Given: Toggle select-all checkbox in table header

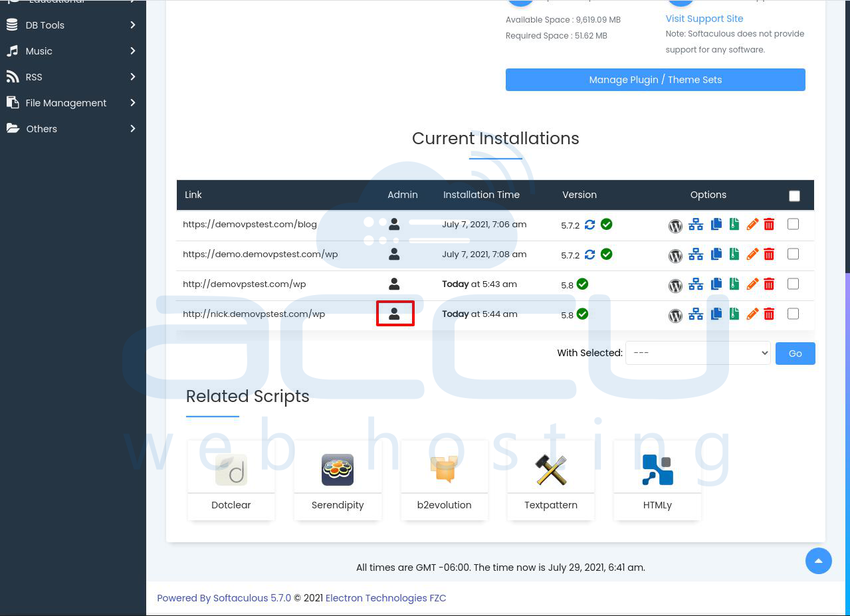Looking at the screenshot, I should point(794,195).
